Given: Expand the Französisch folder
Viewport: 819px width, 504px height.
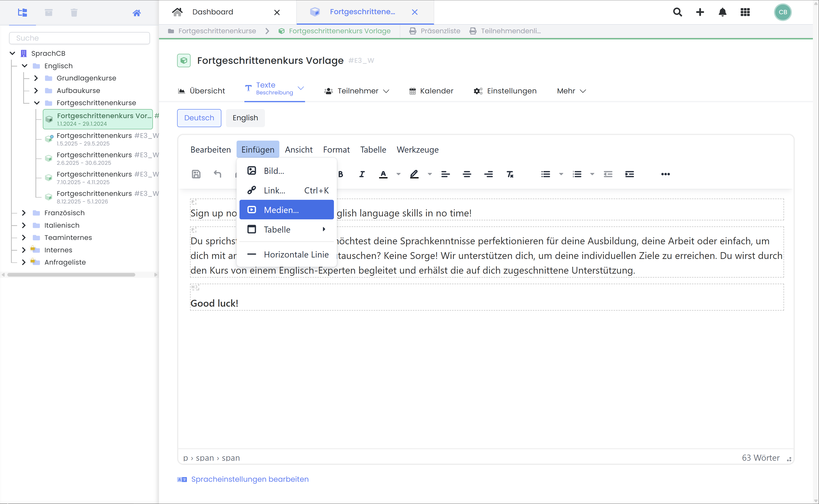Looking at the screenshot, I should (24, 213).
